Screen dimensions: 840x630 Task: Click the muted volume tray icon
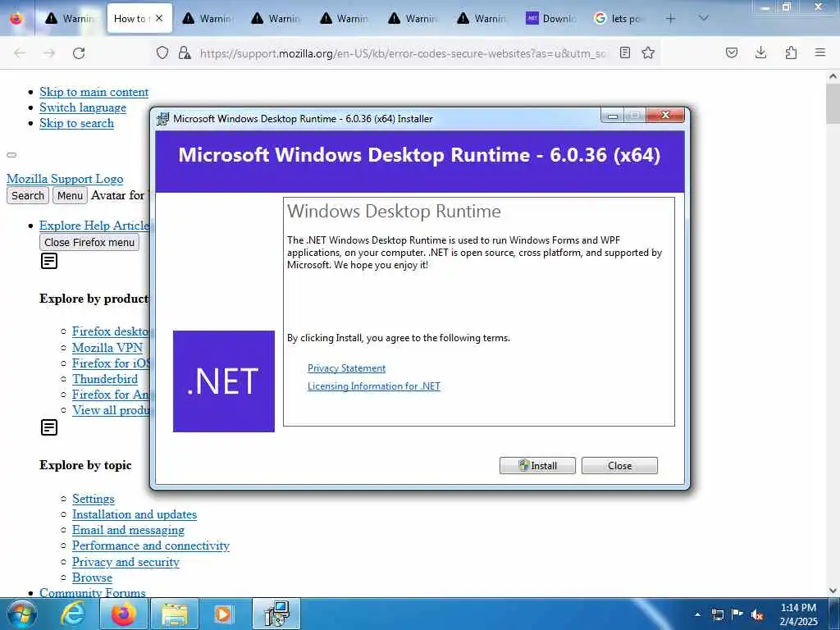757,615
